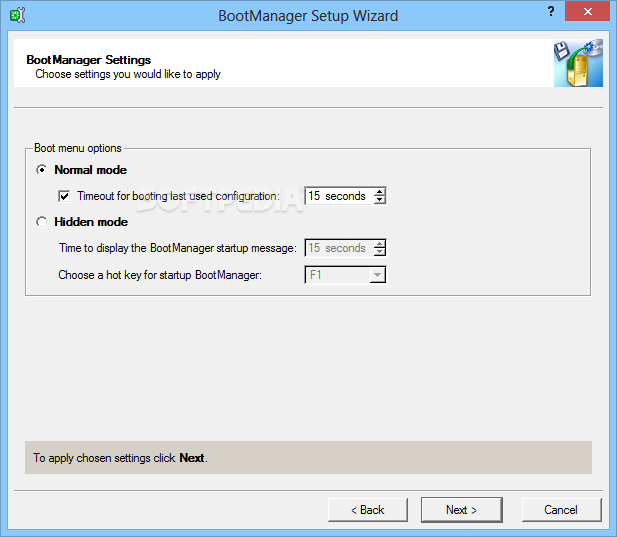Increase boot timeout with the up arrow
Screen dimensions: 617x537
pos(380,192)
